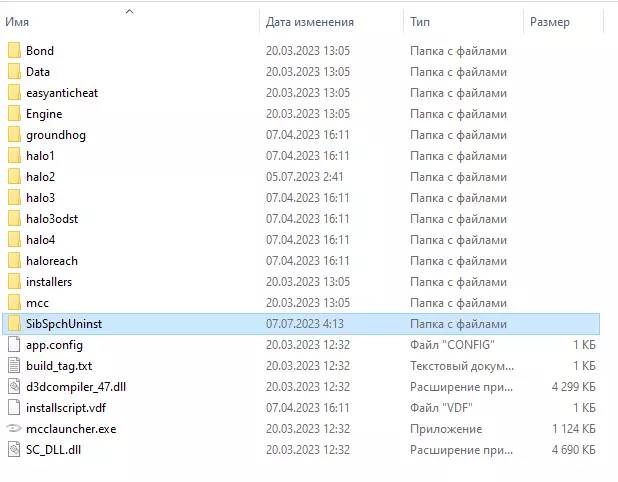Click the Текстовый докум... type cell

(x=462, y=366)
